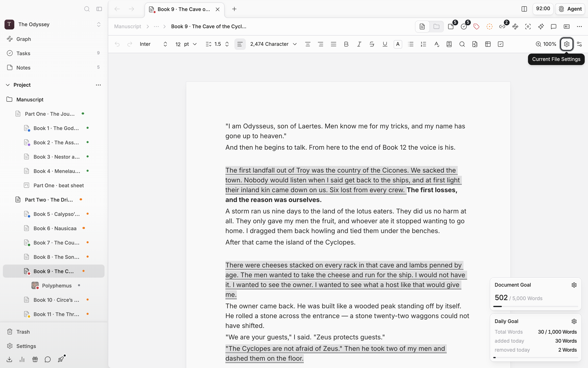Open font size unit pt dropdown
Image resolution: width=588 pixels, height=368 pixels.
pyautogui.click(x=190, y=44)
